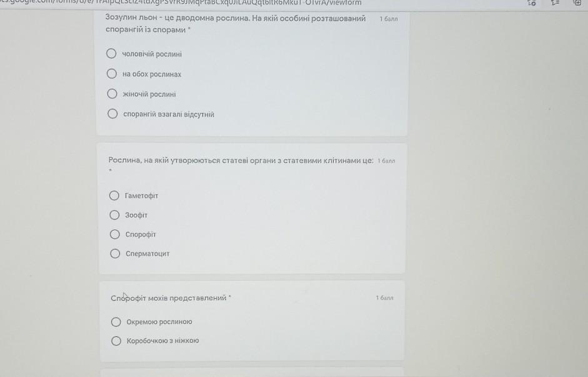Image resolution: width=588 pixels, height=377 pixels.
Task: Select the 'Зоофіт' radio option
Action: click(114, 215)
